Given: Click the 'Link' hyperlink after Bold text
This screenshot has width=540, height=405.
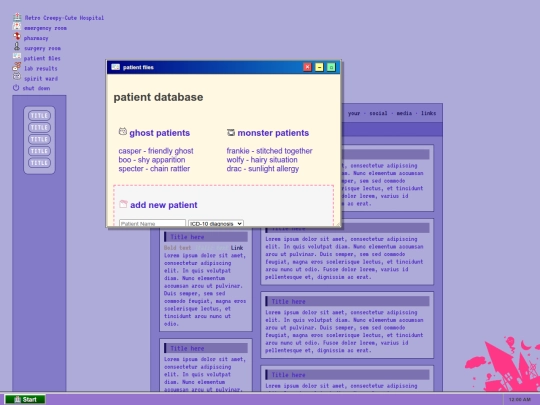Looking at the screenshot, I should click(x=237, y=248).
